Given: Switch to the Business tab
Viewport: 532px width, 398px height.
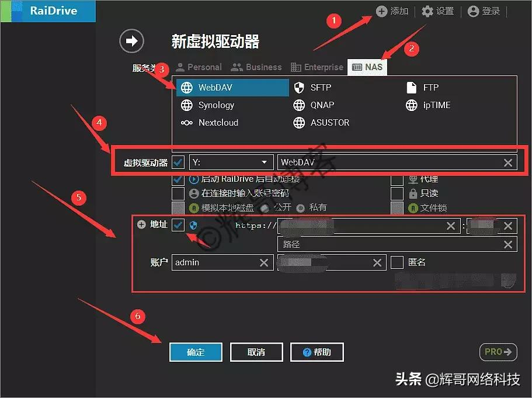Looking at the screenshot, I should point(256,67).
